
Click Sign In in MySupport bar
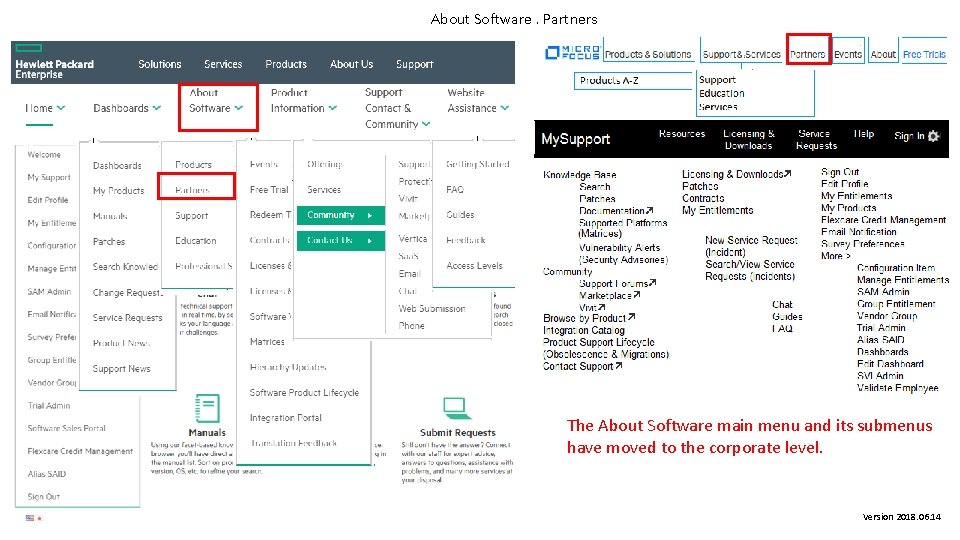pos(909,136)
